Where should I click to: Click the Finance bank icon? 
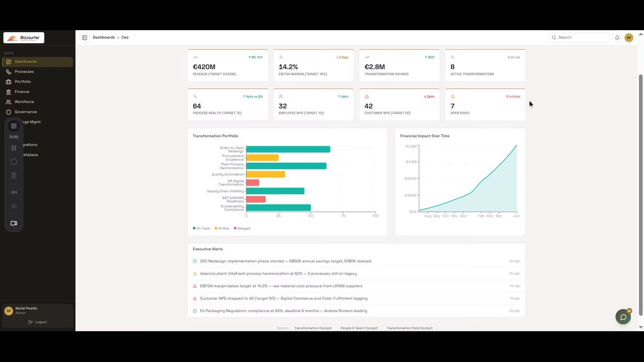click(9, 92)
